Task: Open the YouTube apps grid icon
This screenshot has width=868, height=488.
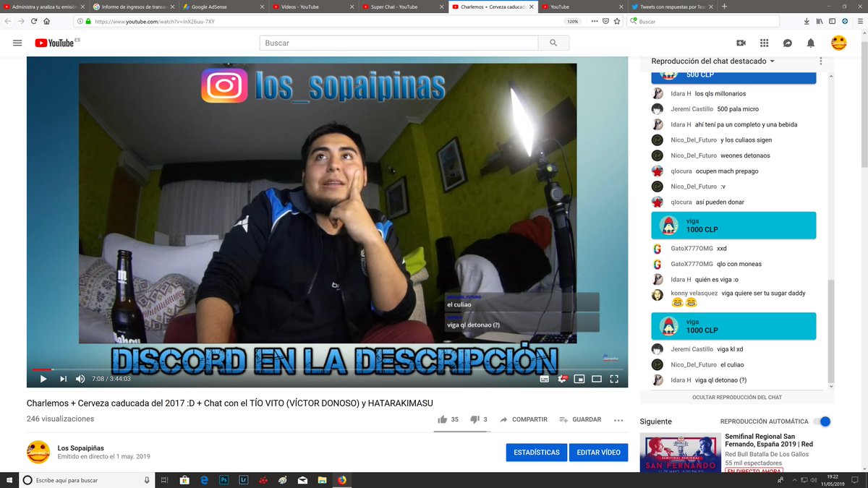Action: [x=764, y=43]
